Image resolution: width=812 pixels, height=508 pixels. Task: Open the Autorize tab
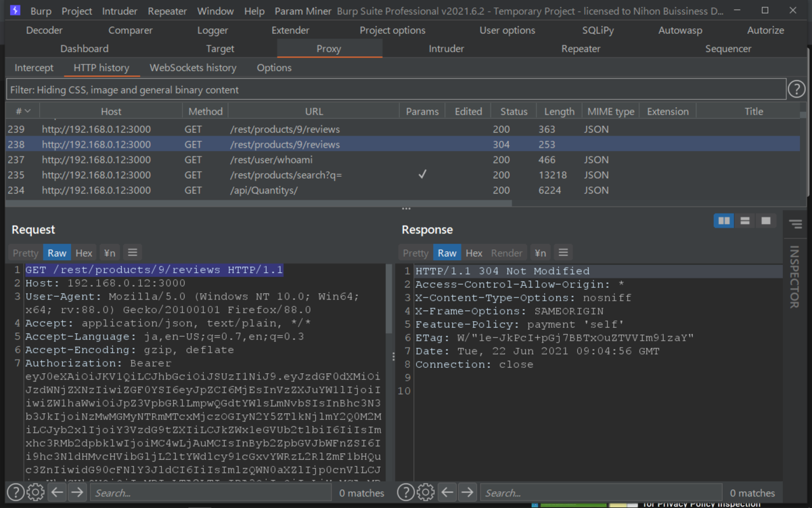click(765, 30)
